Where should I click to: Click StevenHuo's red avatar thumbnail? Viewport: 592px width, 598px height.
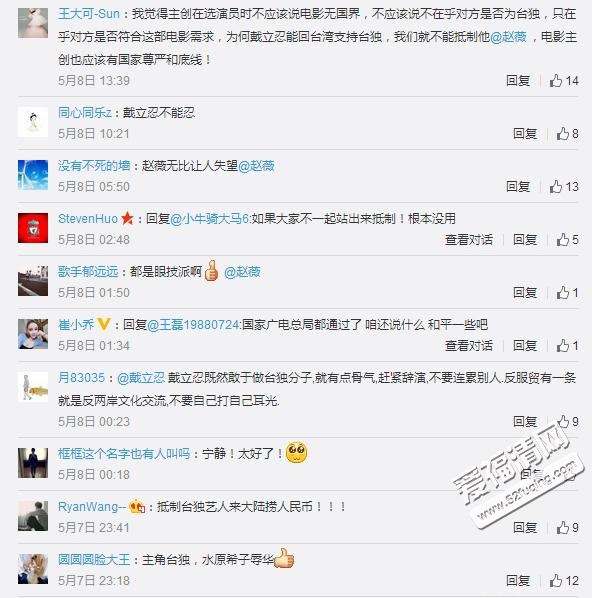[x=33, y=228]
